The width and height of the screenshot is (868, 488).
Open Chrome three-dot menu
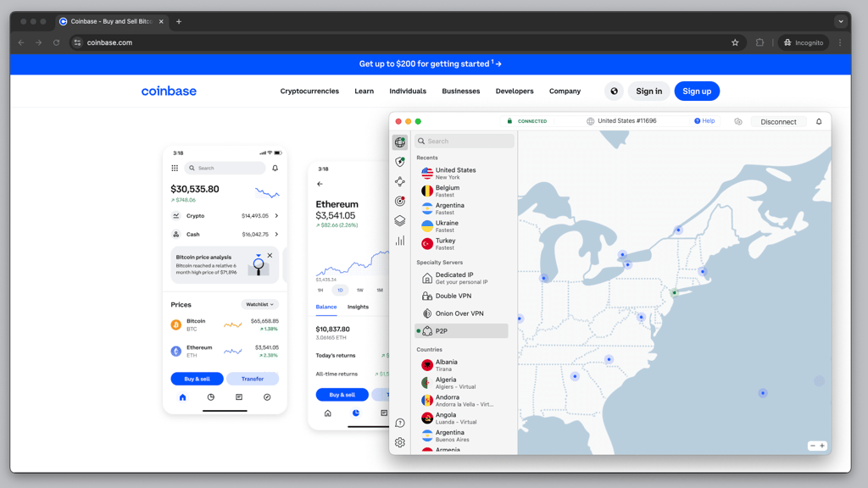(840, 42)
